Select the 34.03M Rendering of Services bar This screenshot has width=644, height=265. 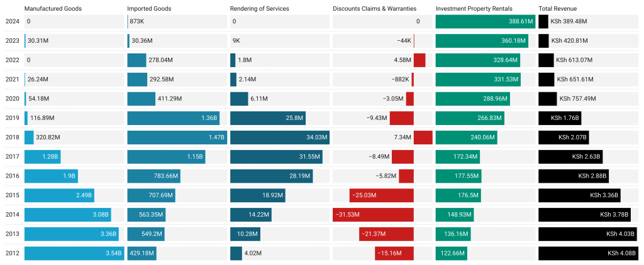coord(279,137)
